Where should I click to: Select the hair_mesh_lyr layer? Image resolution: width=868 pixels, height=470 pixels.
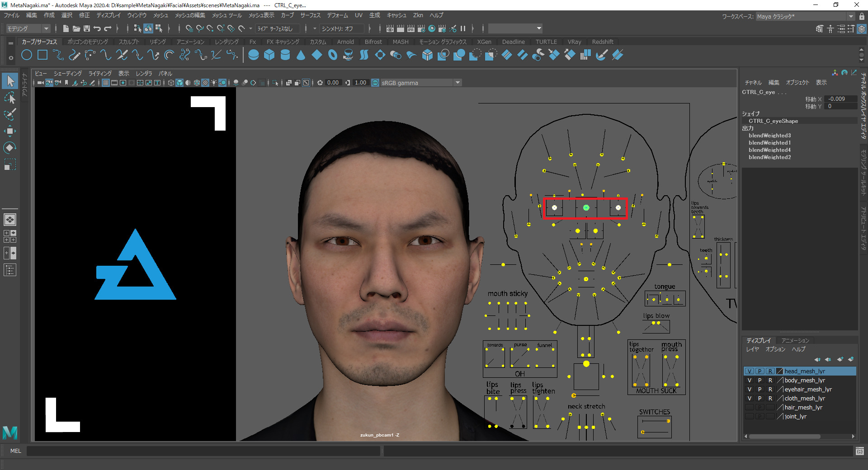click(803, 407)
